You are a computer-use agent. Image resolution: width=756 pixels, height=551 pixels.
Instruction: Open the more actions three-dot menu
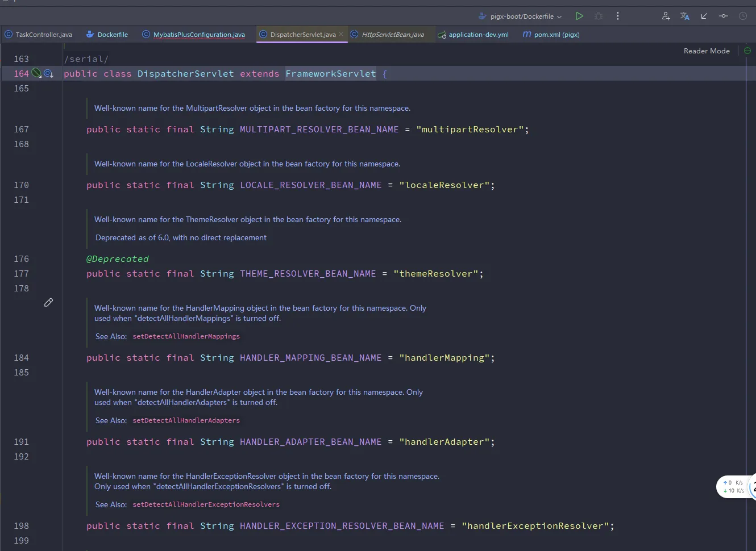(618, 16)
